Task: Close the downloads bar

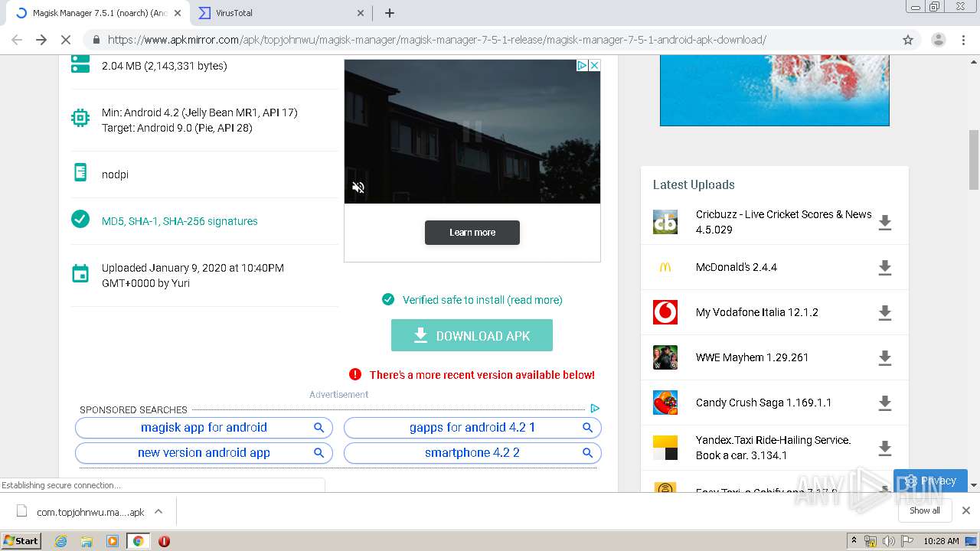Action: tap(966, 510)
